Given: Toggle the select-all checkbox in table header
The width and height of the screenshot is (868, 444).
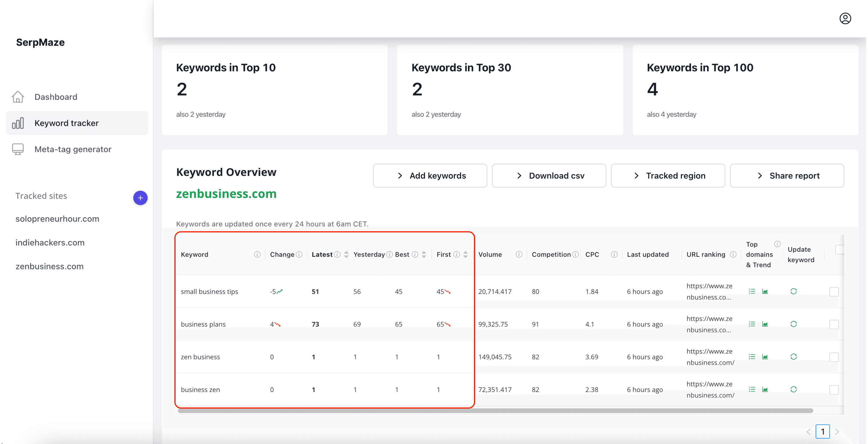Looking at the screenshot, I should (840, 250).
